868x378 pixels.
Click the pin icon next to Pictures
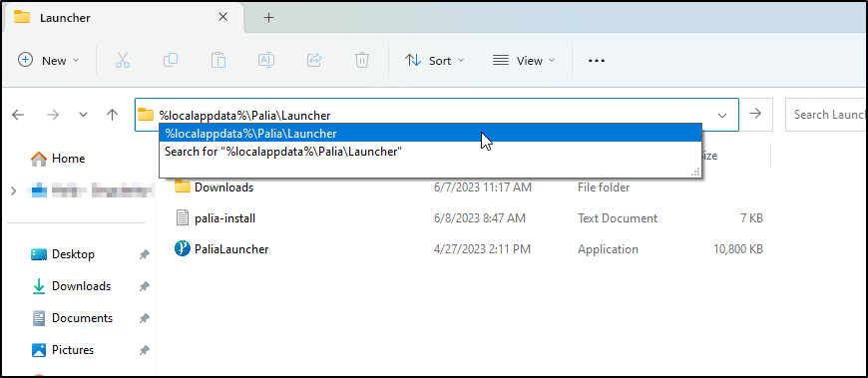[x=144, y=350]
